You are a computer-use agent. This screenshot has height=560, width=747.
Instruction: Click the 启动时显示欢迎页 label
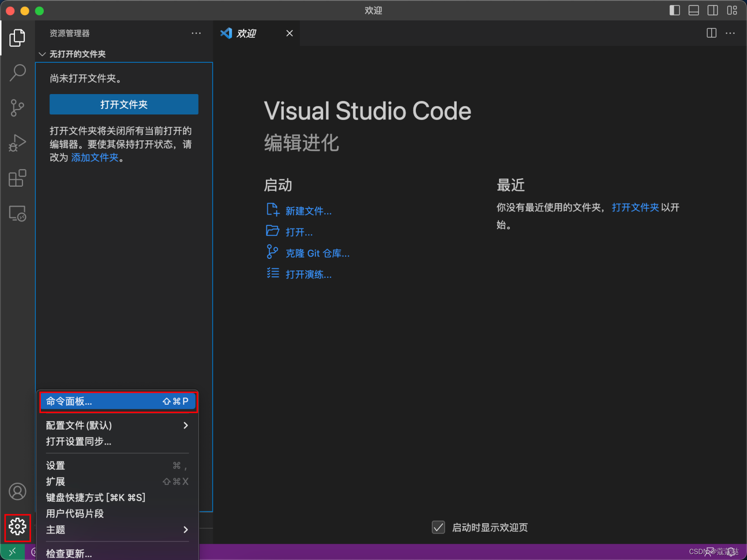pos(490,527)
